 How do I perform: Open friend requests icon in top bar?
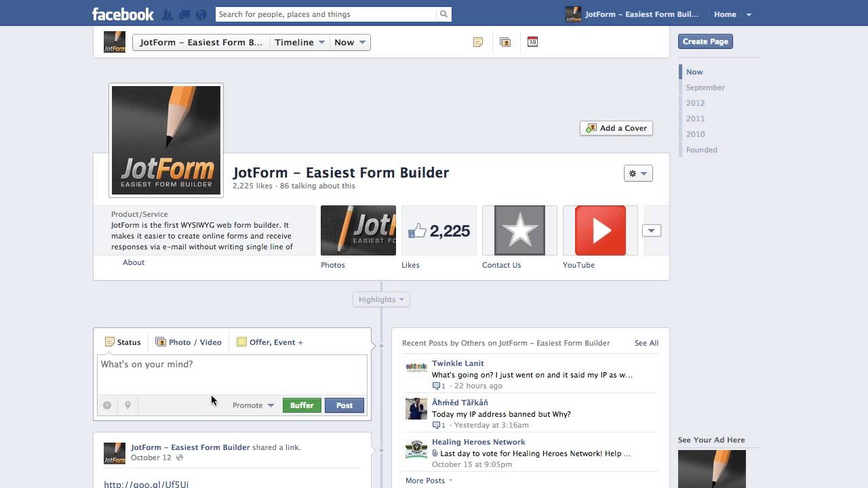click(x=167, y=14)
